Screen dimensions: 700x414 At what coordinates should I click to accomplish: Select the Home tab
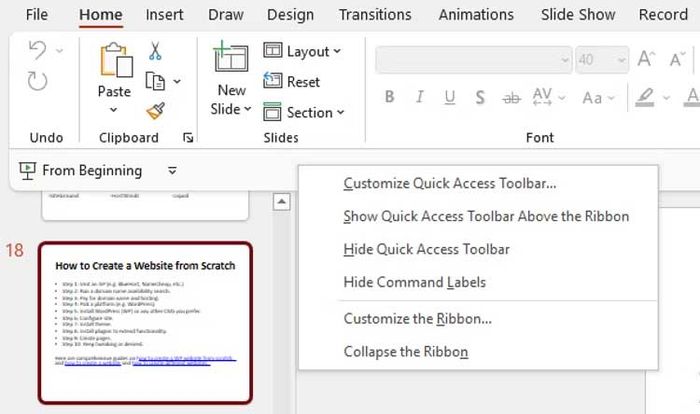(100, 15)
